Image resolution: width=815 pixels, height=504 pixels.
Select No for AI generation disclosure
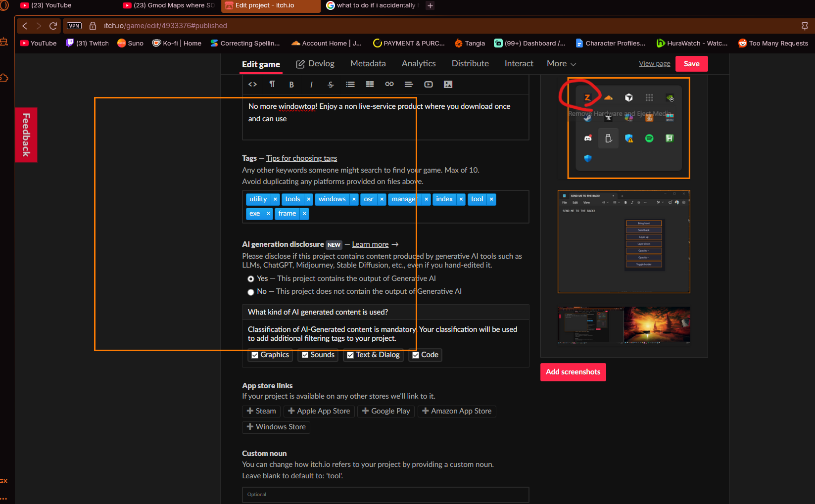pos(251,292)
